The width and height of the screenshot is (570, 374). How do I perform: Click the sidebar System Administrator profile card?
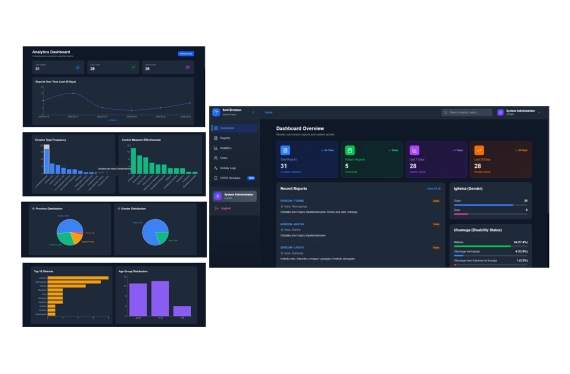[235, 196]
